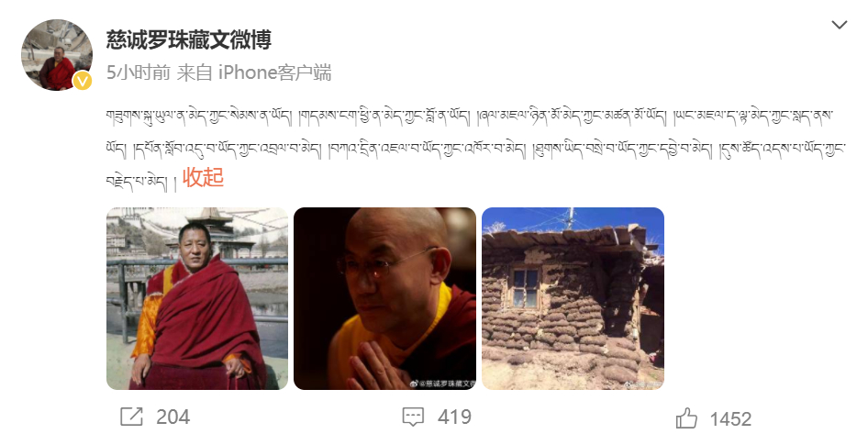The height and width of the screenshot is (445, 868).
Task: Click the profile avatar of the poster
Action: coord(57,55)
